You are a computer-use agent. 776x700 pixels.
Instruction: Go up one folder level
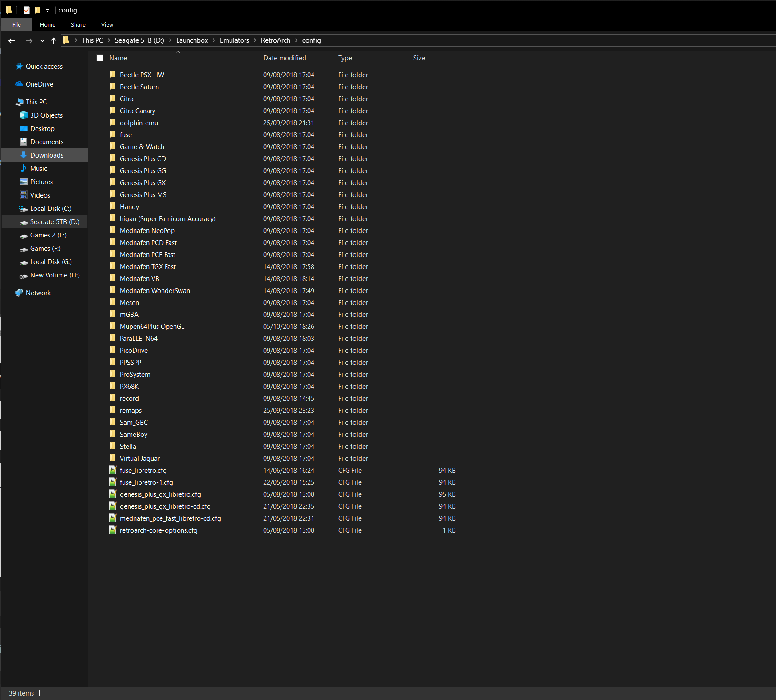pyautogui.click(x=54, y=41)
